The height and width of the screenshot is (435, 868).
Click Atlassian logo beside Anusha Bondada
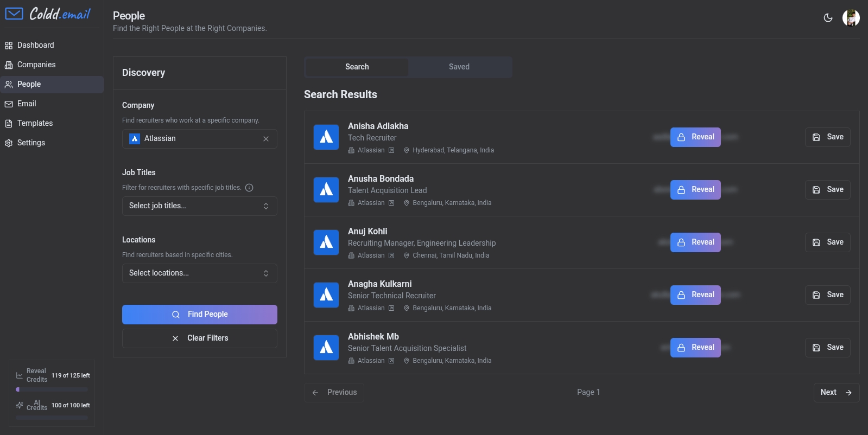[326, 190]
